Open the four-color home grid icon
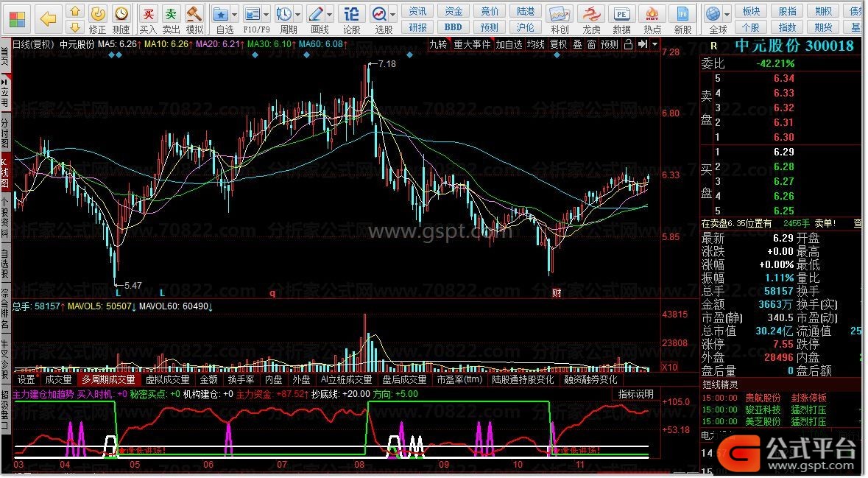This screenshot has width=868, height=478. [17, 19]
